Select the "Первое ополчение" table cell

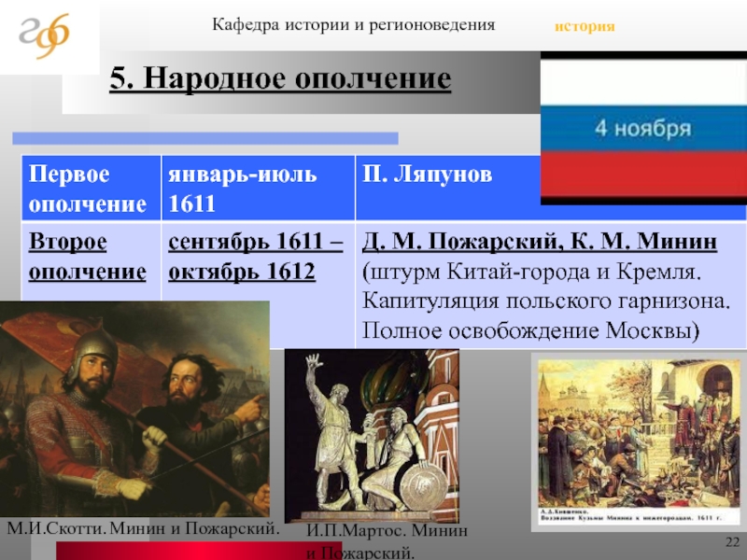click(x=86, y=189)
